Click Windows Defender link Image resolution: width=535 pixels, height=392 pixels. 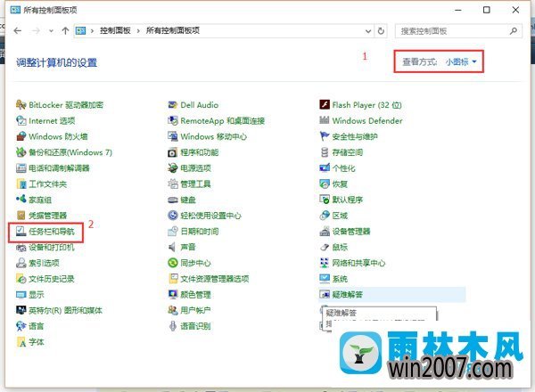(367, 120)
